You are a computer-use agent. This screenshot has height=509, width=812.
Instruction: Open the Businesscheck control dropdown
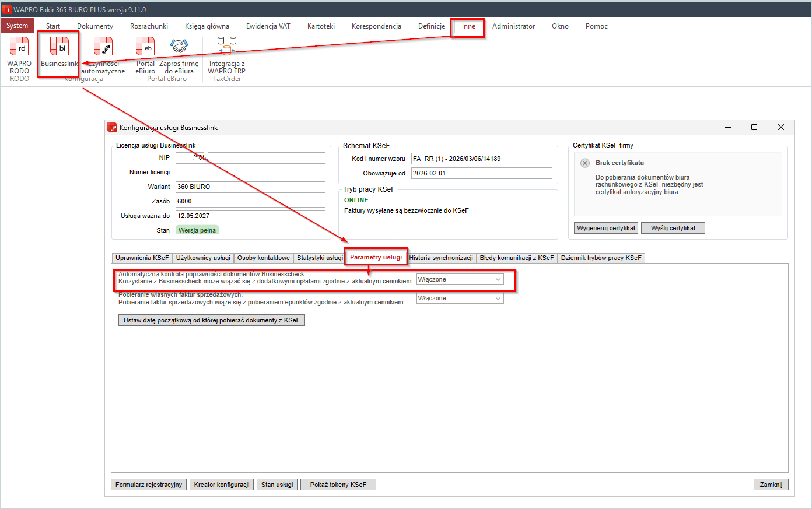click(x=460, y=280)
